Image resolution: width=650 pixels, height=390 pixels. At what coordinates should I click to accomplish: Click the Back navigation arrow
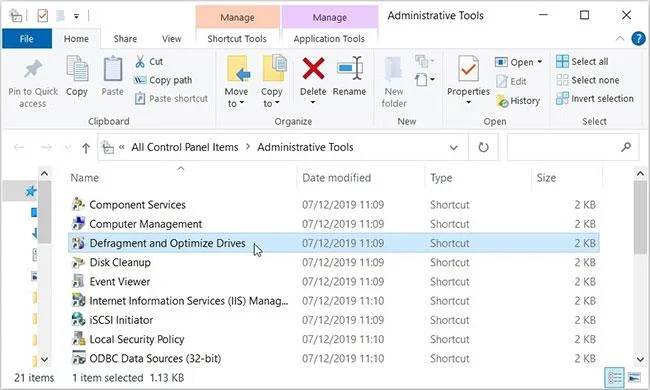click(x=19, y=147)
